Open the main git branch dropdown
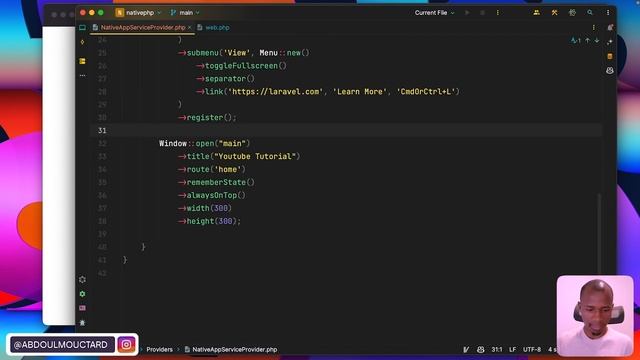Image resolution: width=640 pixels, height=360 pixels. (x=185, y=13)
